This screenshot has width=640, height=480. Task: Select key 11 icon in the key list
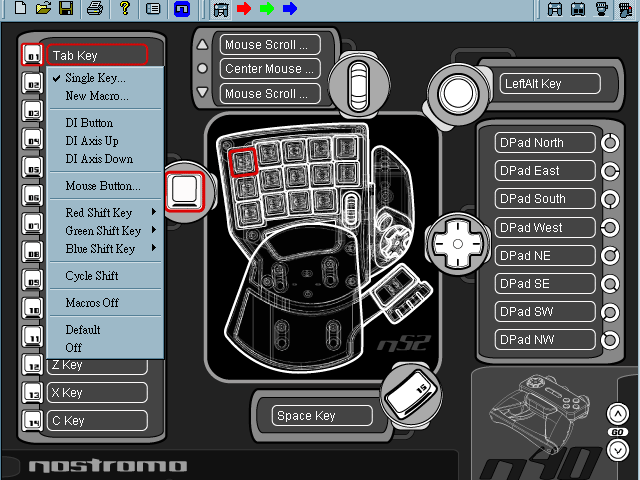(x=32, y=337)
